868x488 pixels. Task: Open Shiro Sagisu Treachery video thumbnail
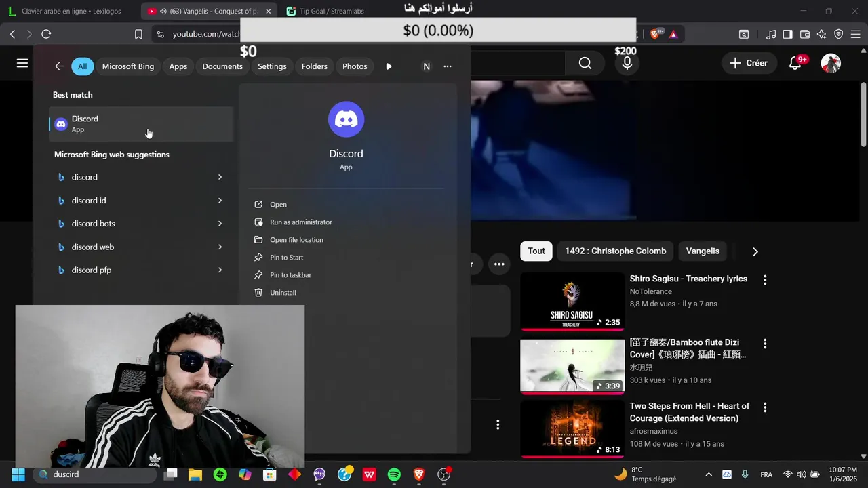[x=572, y=302]
